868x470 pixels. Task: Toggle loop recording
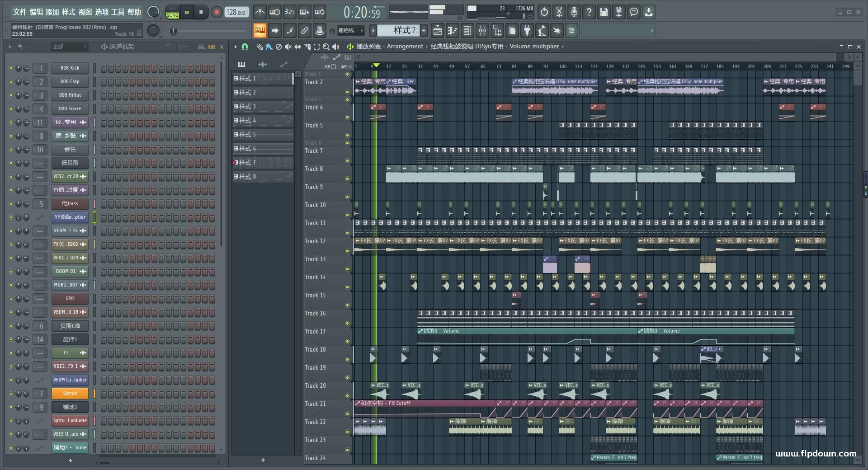320,12
